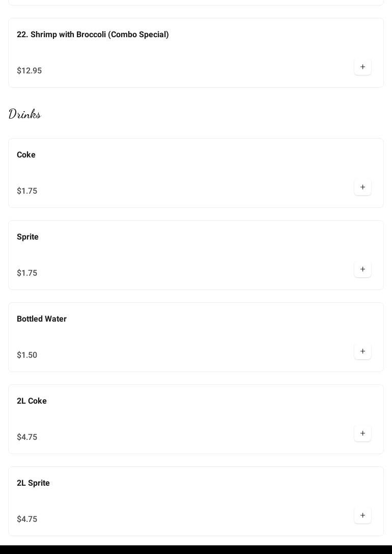
Task: Open the 2L Sprite item name
Action: pos(33,483)
